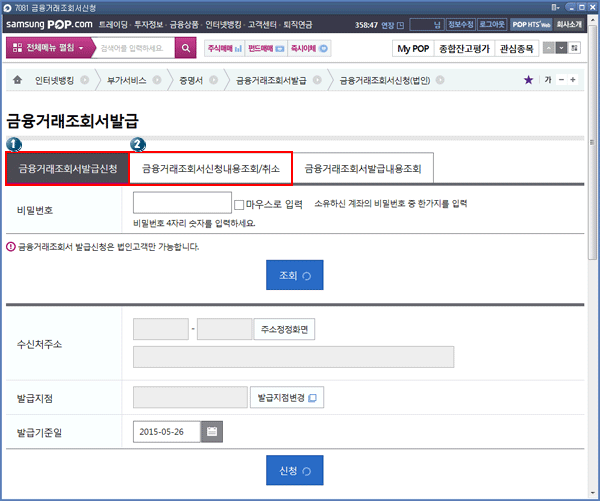Open 트레이딩 menu
This screenshot has height=501, width=600.
[x=113, y=24]
